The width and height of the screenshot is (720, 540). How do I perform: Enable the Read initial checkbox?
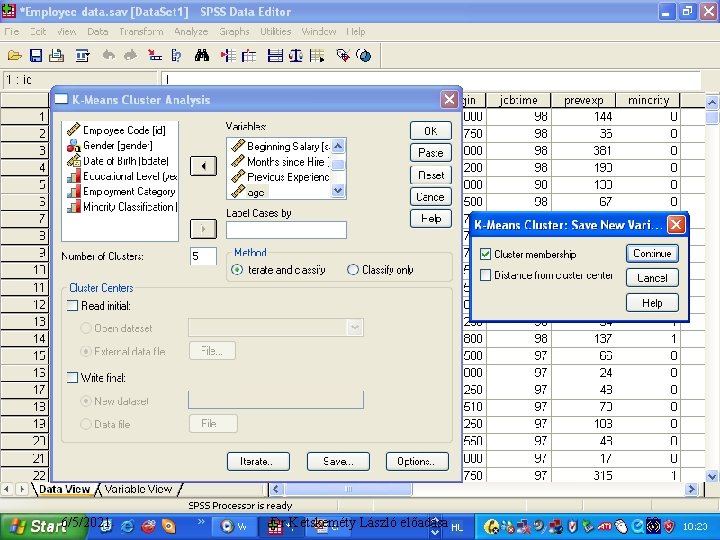tap(73, 305)
